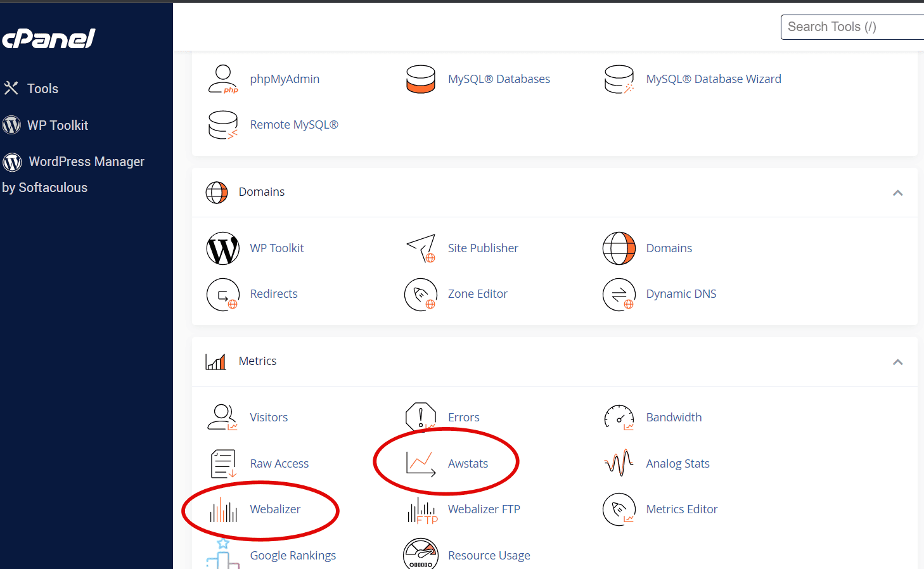Open Google Rankings
The width and height of the screenshot is (924, 569).
point(293,555)
